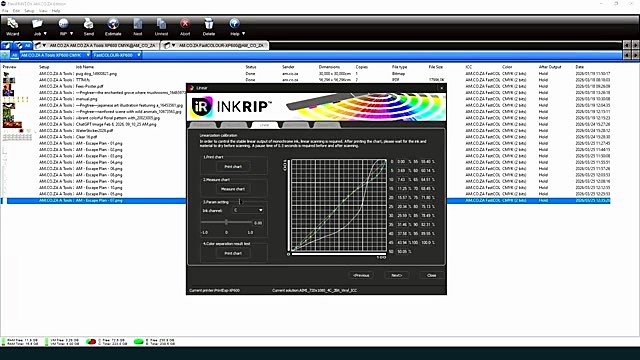Select the Linear tab in the dialog

[x=264, y=125]
